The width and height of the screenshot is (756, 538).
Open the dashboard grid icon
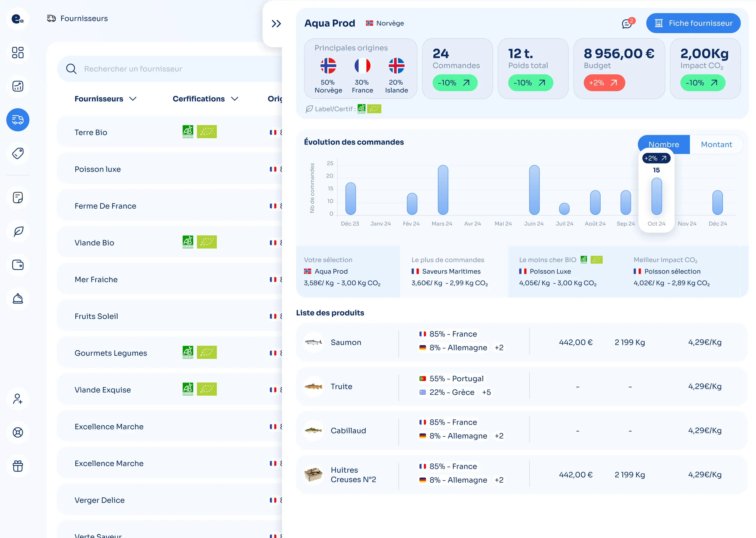(18, 53)
